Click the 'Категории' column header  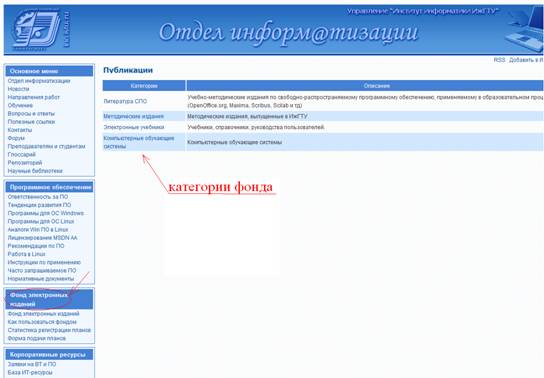click(x=144, y=86)
